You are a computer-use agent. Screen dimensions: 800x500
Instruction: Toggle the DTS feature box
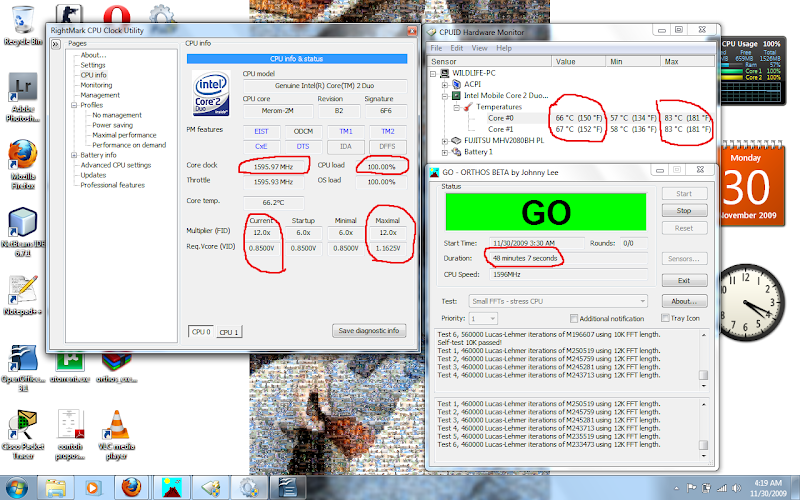coord(303,146)
